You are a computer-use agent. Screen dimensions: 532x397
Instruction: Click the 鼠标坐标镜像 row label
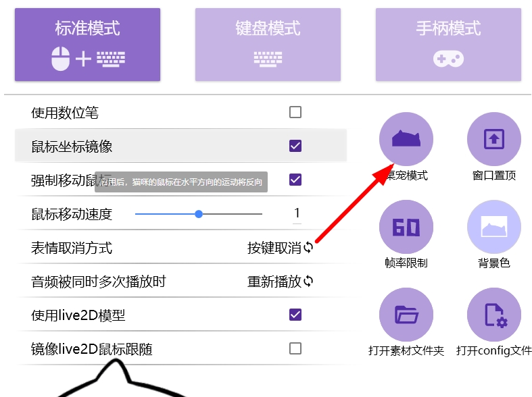click(x=72, y=147)
